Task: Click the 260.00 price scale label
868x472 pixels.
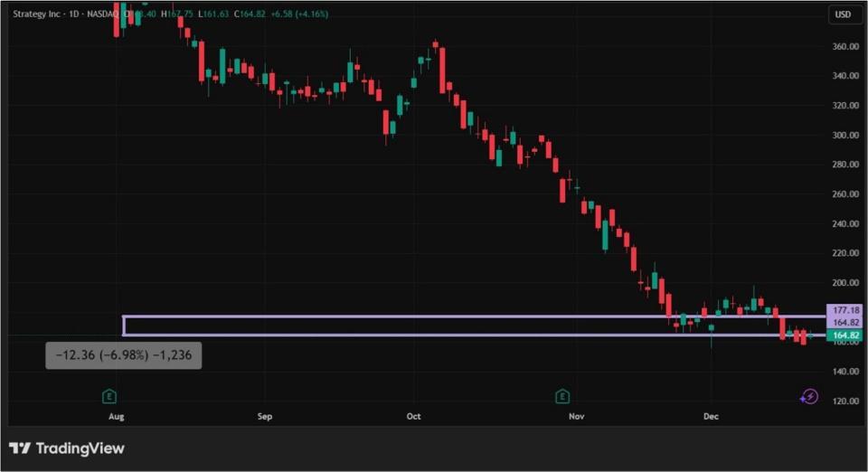Action: pos(845,194)
